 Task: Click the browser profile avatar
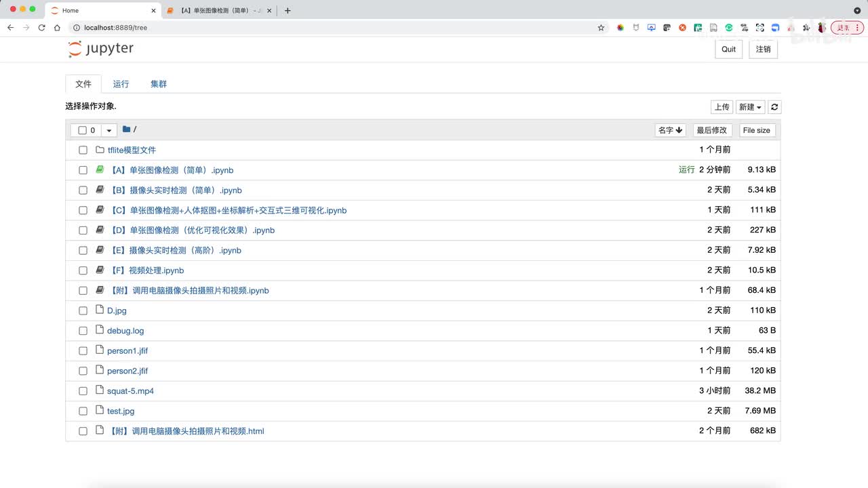[822, 28]
